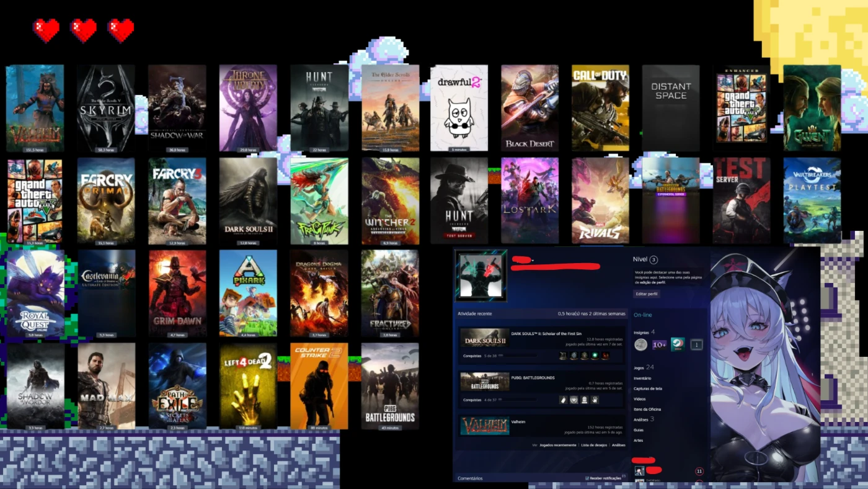Open the Path of Exile cover
Viewport: 868px width, 489px height.
coord(177,386)
